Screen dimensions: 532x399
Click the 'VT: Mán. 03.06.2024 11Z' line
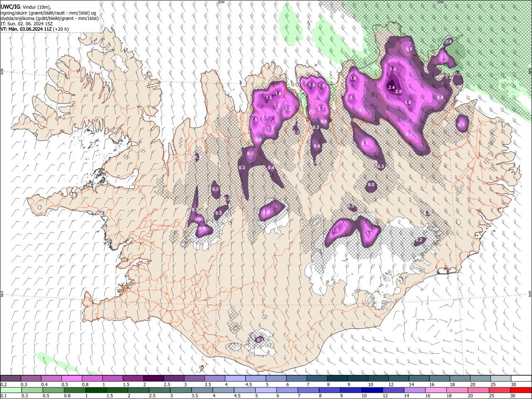click(x=26, y=29)
